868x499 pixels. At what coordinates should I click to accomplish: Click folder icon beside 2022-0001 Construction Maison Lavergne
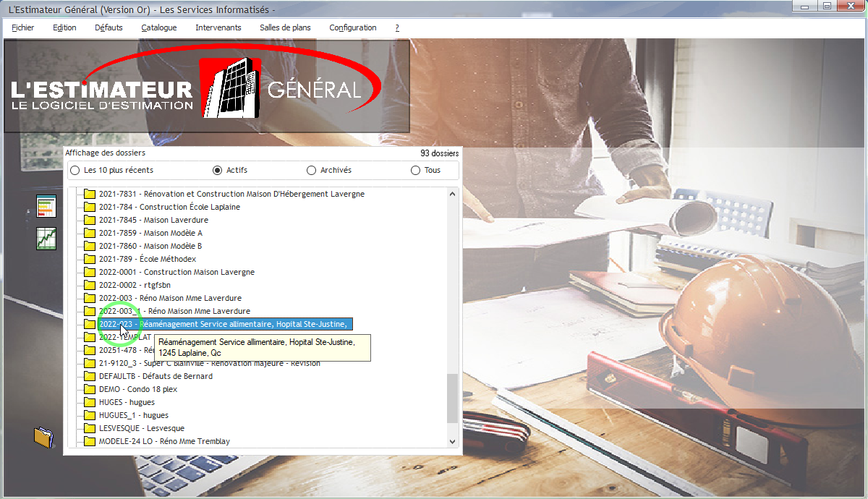coord(90,272)
